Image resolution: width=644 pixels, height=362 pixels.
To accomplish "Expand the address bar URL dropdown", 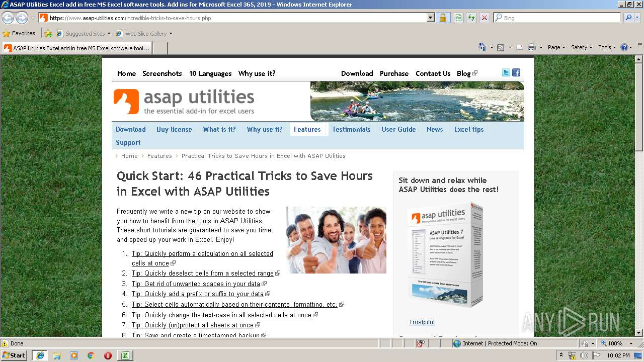I will [x=430, y=18].
